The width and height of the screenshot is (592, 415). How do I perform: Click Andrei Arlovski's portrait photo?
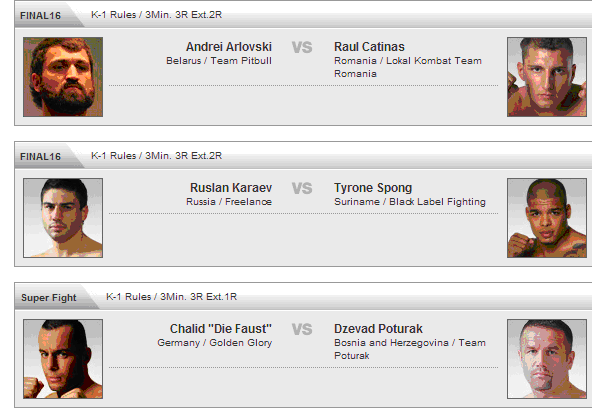pyautogui.click(x=63, y=77)
